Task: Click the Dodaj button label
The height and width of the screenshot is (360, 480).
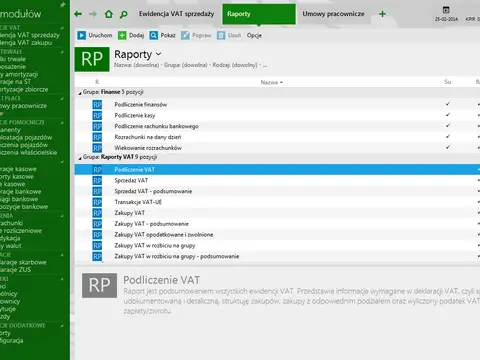Action: coord(136,35)
